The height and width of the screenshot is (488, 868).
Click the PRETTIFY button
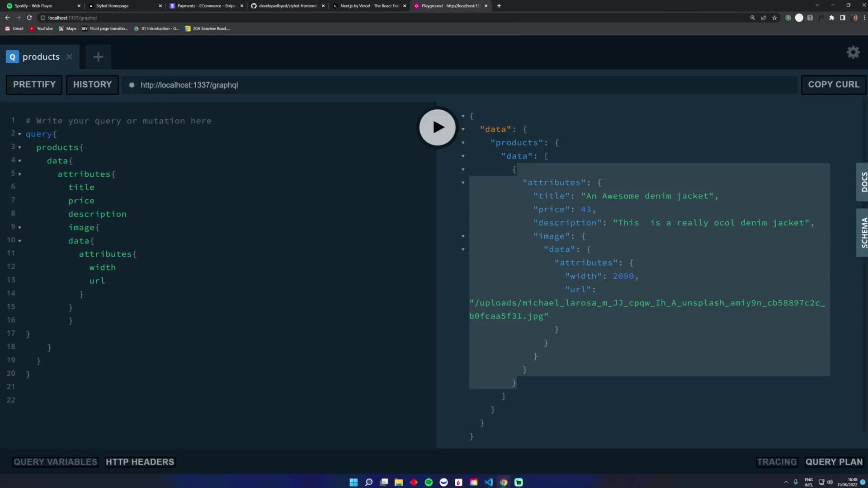click(34, 84)
